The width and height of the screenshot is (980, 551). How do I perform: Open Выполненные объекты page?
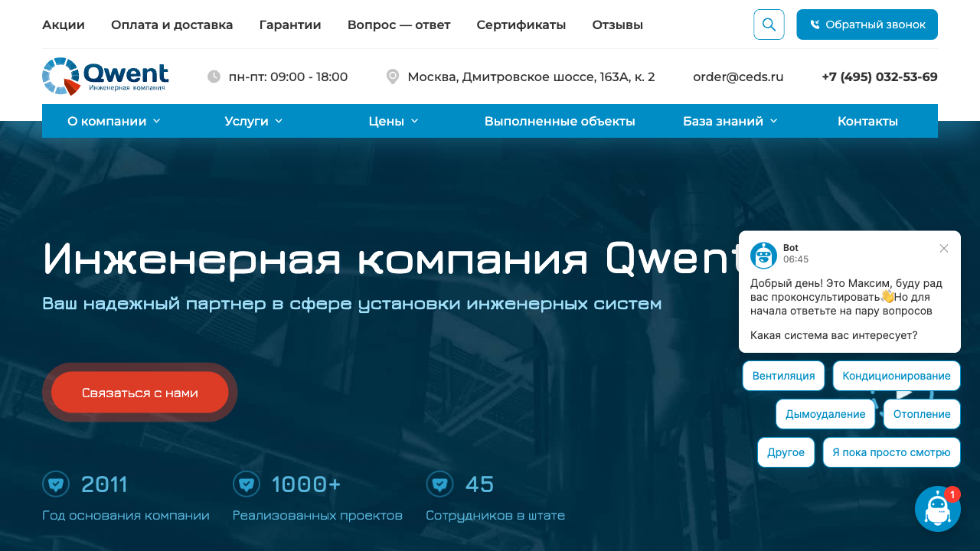coord(560,121)
